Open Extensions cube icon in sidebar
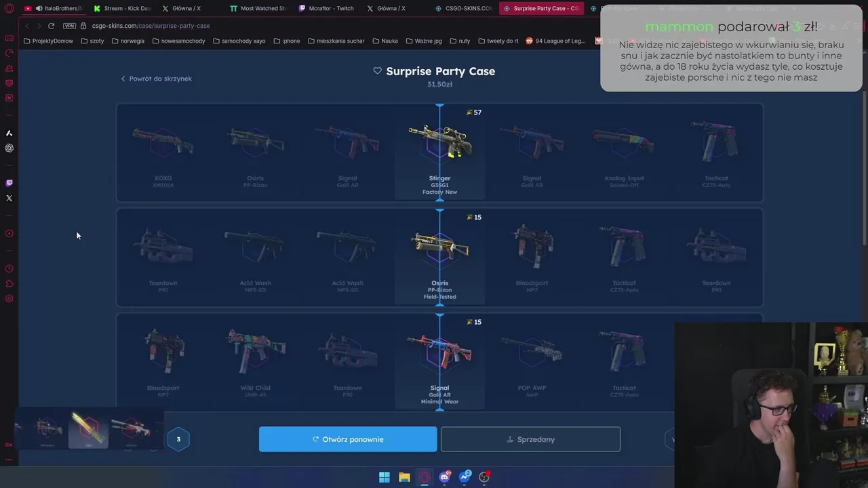The image size is (868, 488). pyautogui.click(x=9, y=284)
